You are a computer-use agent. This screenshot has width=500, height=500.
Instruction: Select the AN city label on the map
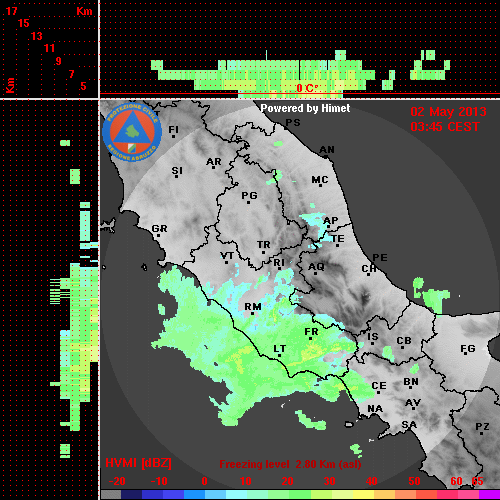tap(327, 150)
